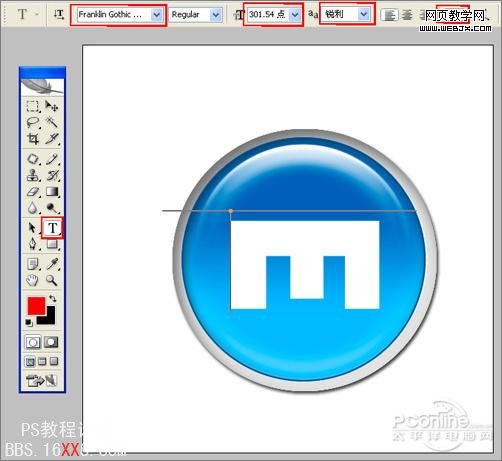Open the 301.54 font size dropdown
This screenshot has height=461, width=502.
click(295, 14)
